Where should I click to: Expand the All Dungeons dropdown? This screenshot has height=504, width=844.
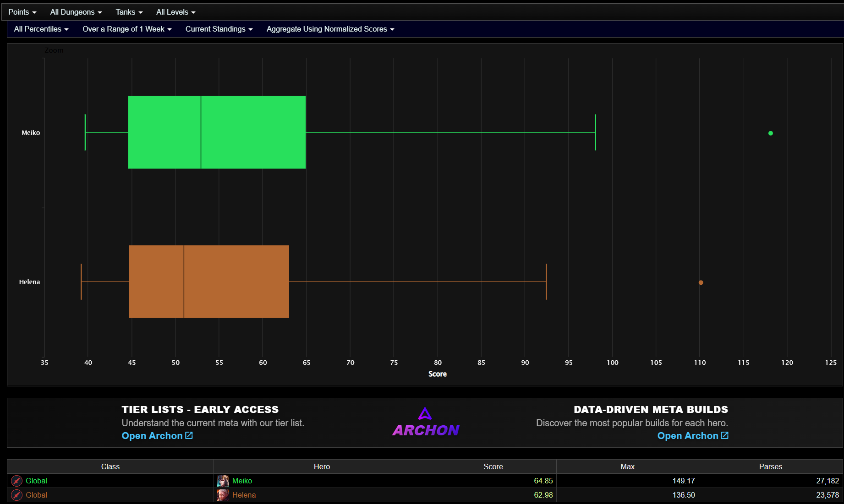point(76,12)
